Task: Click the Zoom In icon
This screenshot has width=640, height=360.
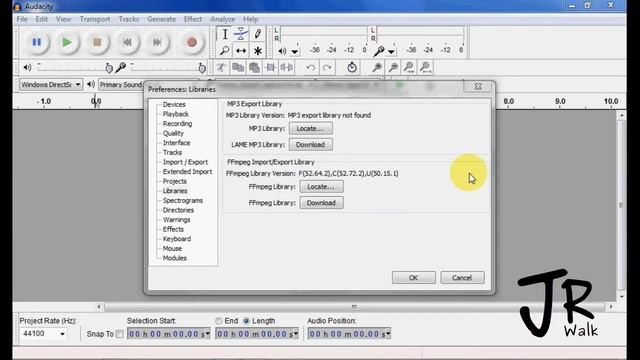Action: coord(377,67)
